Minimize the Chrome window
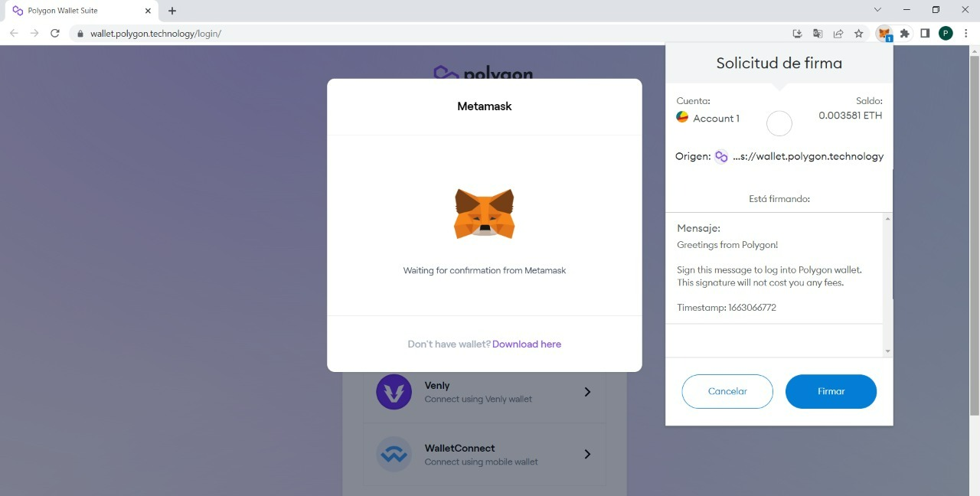 tap(906, 10)
